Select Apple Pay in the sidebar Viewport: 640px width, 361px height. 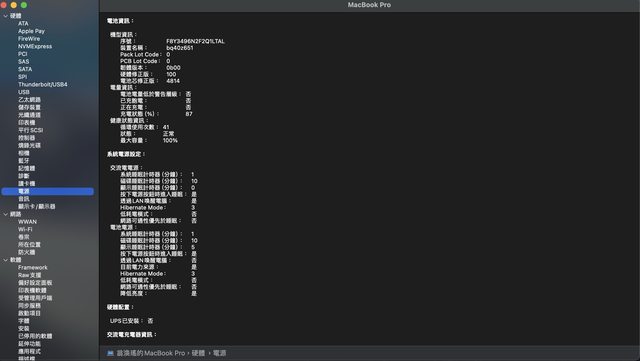[31, 31]
